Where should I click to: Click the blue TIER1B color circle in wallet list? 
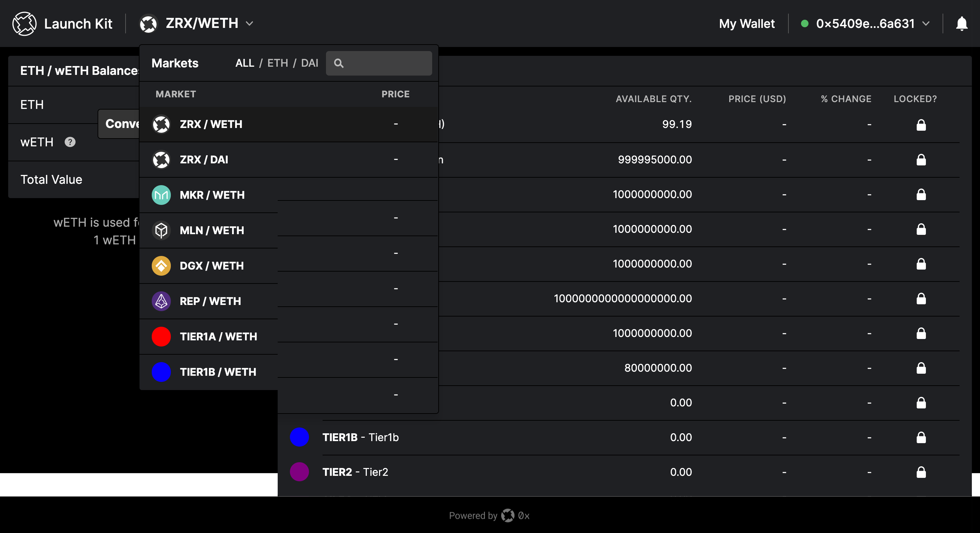coord(299,437)
